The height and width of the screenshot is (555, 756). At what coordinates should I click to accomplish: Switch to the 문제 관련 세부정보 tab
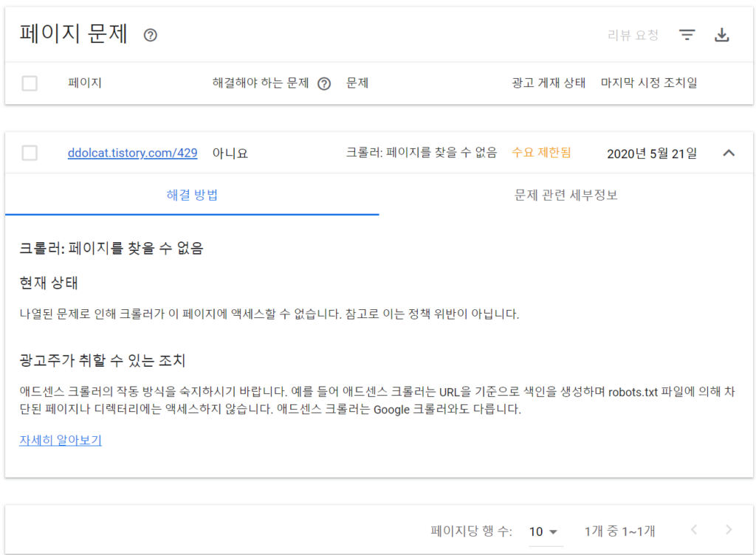(566, 196)
